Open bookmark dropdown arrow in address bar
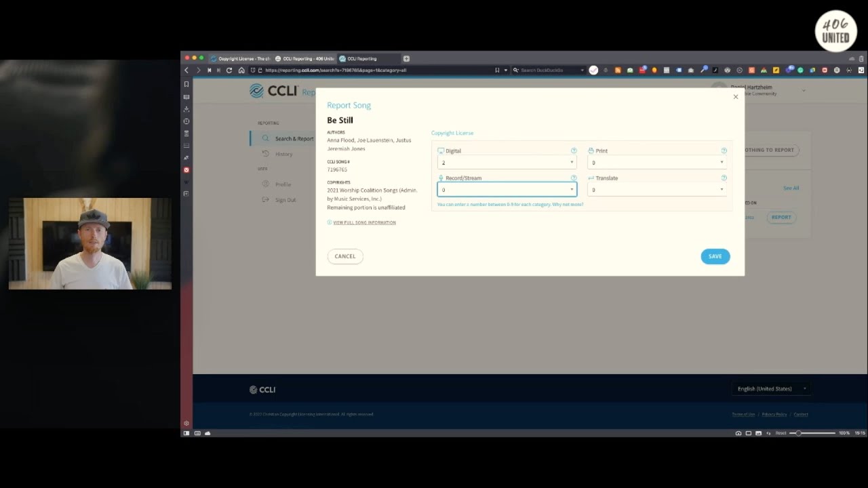Viewport: 868px width, 488px height. (505, 70)
